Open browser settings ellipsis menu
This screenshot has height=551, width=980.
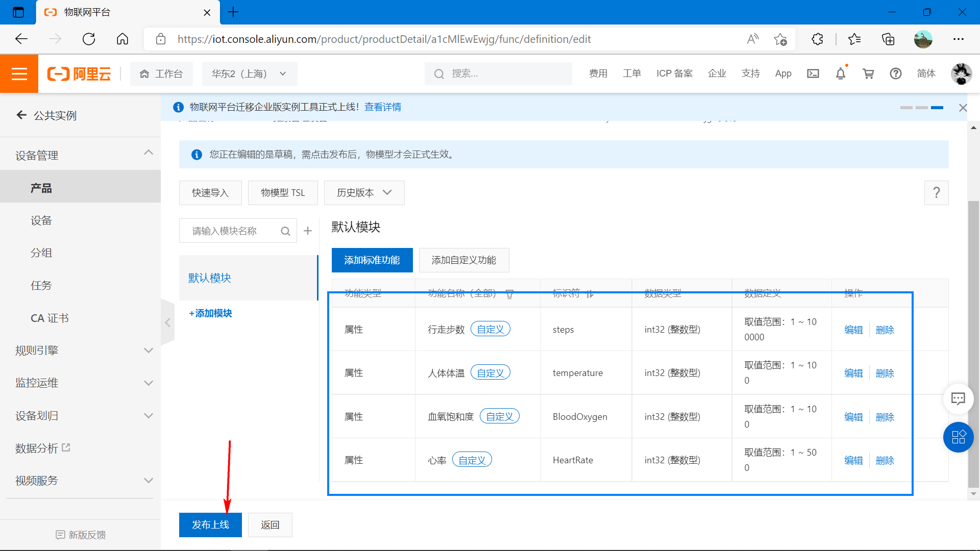click(x=959, y=39)
